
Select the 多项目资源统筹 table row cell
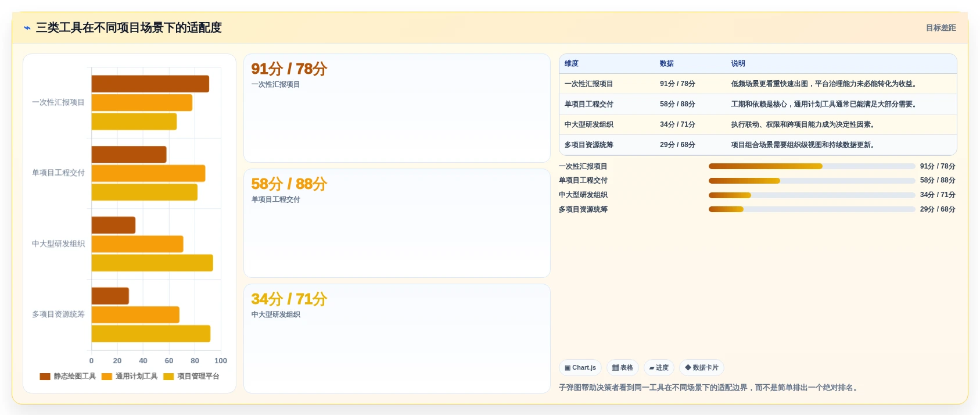click(588, 145)
